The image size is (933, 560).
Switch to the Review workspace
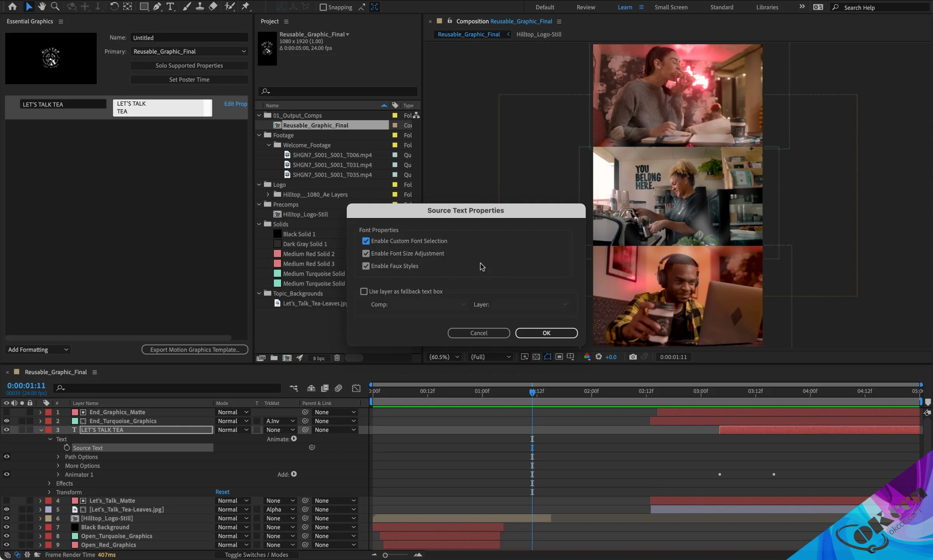point(585,7)
